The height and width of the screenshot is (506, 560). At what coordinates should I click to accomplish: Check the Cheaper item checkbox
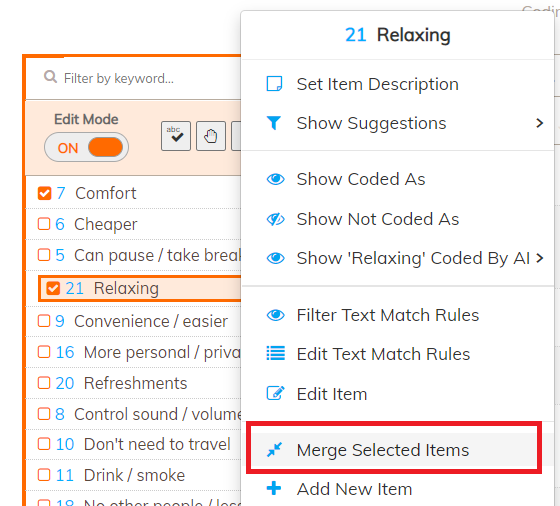click(x=44, y=224)
